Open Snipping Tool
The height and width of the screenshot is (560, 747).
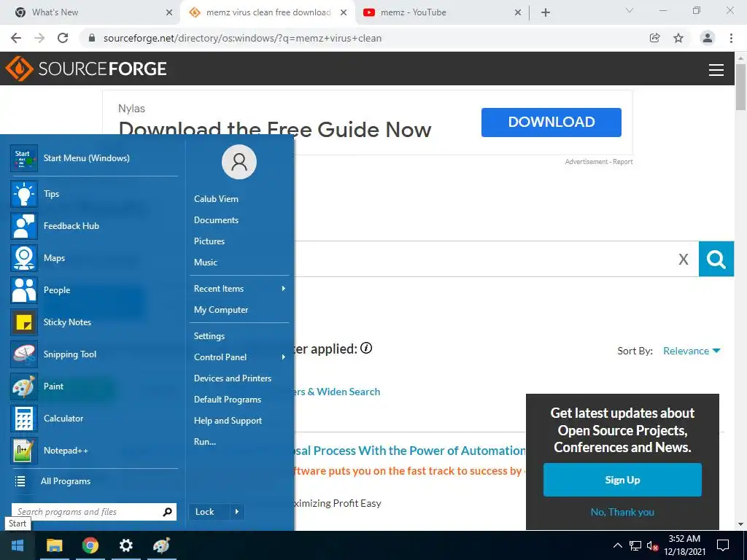coord(94,354)
